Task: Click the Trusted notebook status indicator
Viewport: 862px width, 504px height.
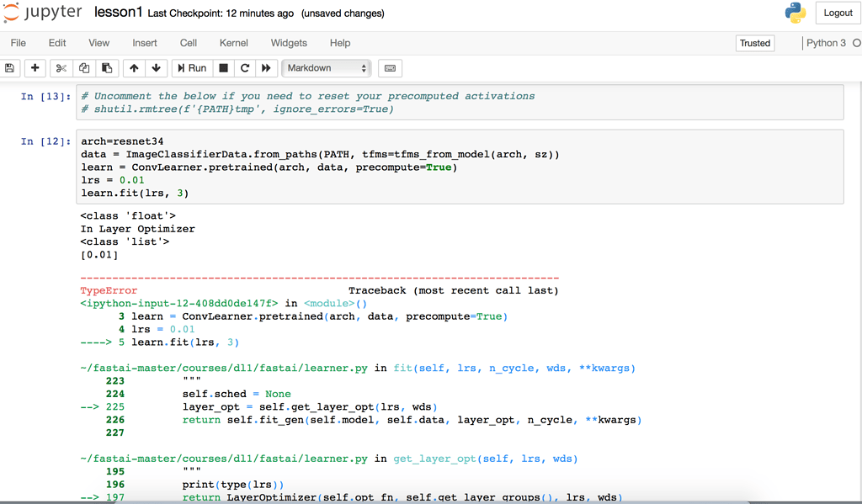Action: (x=755, y=42)
